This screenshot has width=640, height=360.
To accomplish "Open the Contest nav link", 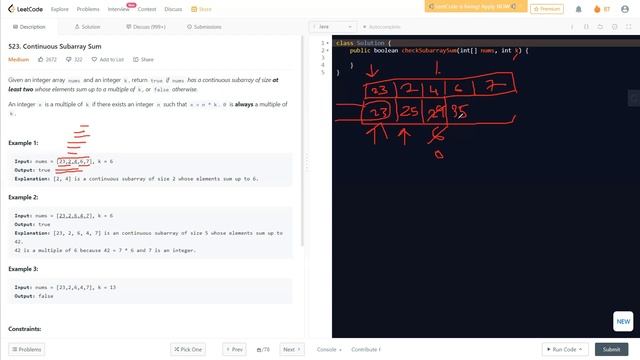I will (x=147, y=9).
